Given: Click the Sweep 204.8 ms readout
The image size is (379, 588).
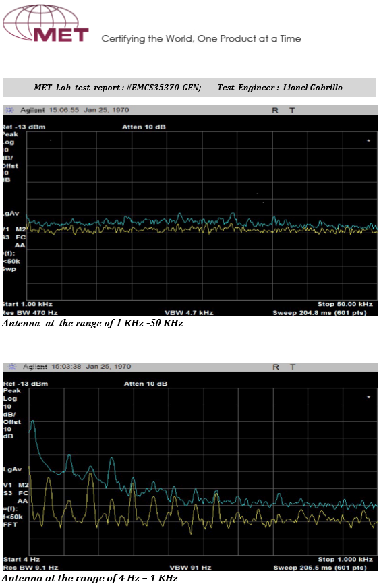Looking at the screenshot, I should (320, 312).
